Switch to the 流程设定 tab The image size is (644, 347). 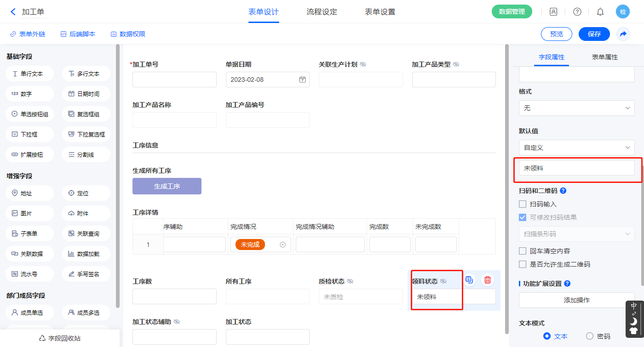[x=322, y=12]
